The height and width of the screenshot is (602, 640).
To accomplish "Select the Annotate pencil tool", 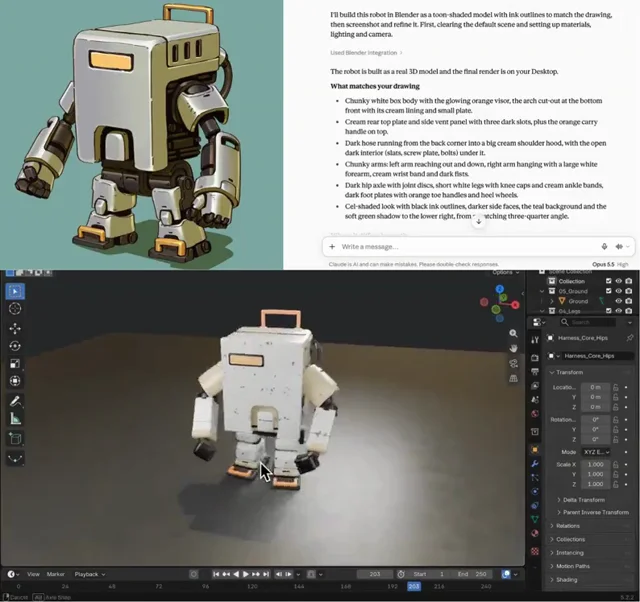I will coord(15,401).
